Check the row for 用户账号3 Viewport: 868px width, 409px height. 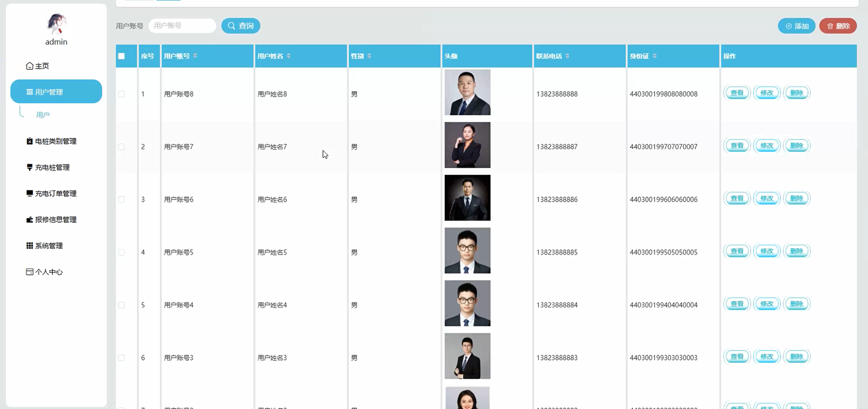point(121,358)
